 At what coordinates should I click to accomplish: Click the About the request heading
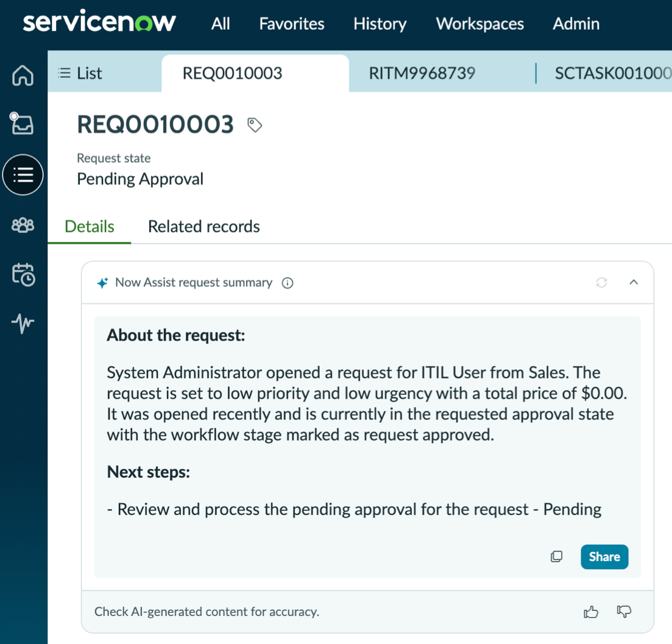[175, 335]
